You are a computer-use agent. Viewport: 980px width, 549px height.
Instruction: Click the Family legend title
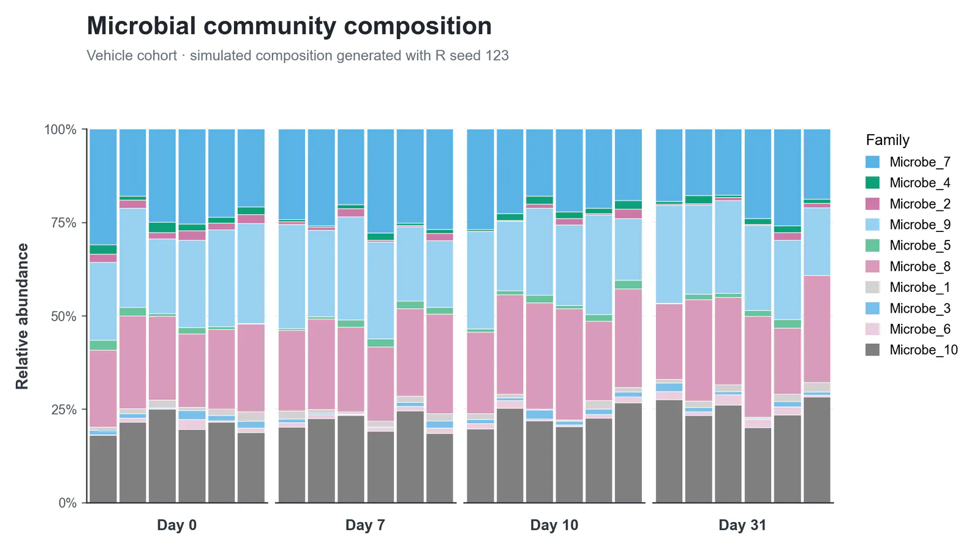[888, 140]
